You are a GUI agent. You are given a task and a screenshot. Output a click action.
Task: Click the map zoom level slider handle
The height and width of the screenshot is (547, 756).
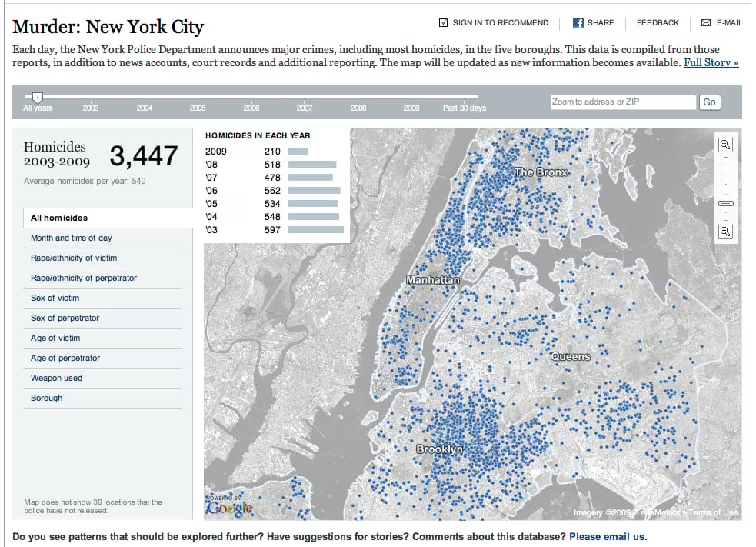pos(726,204)
